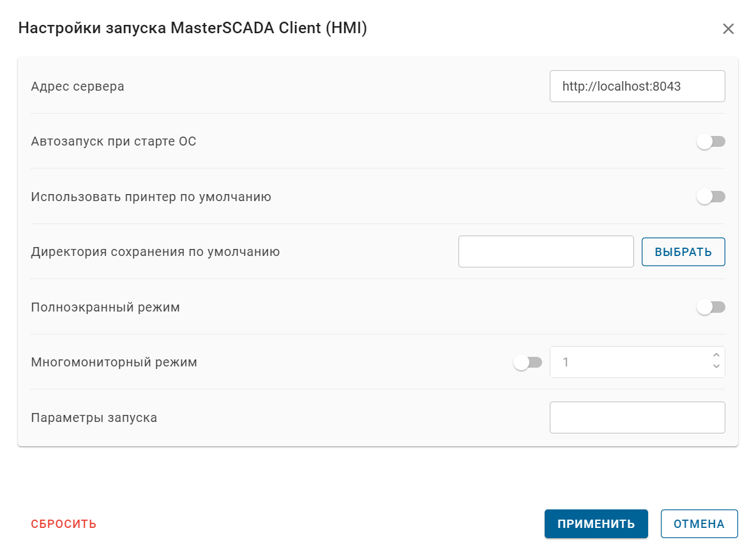
Task: Click the dialog title Настройки запуска MasterSCADA Client
Action: tap(192, 28)
